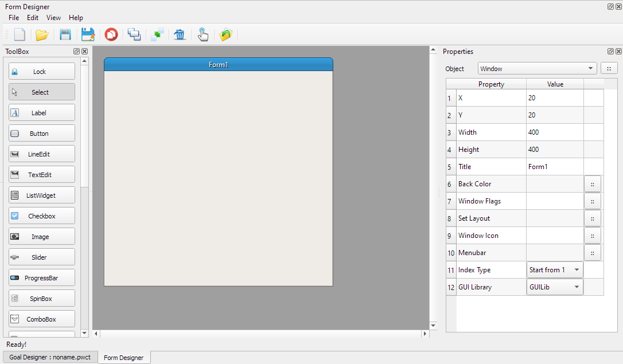Select the ProgressBar widget in the ToolBox
The width and height of the screenshot is (623, 364).
pyautogui.click(x=41, y=277)
